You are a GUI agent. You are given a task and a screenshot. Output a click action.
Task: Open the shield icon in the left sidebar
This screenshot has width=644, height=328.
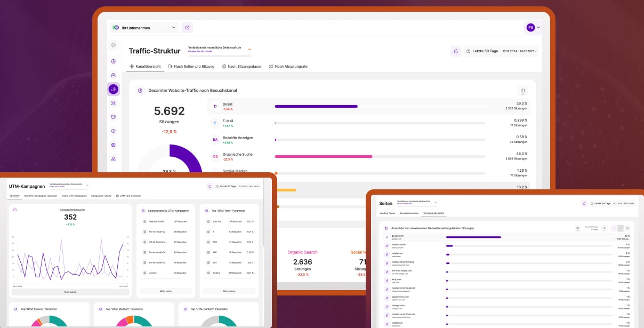point(114,131)
